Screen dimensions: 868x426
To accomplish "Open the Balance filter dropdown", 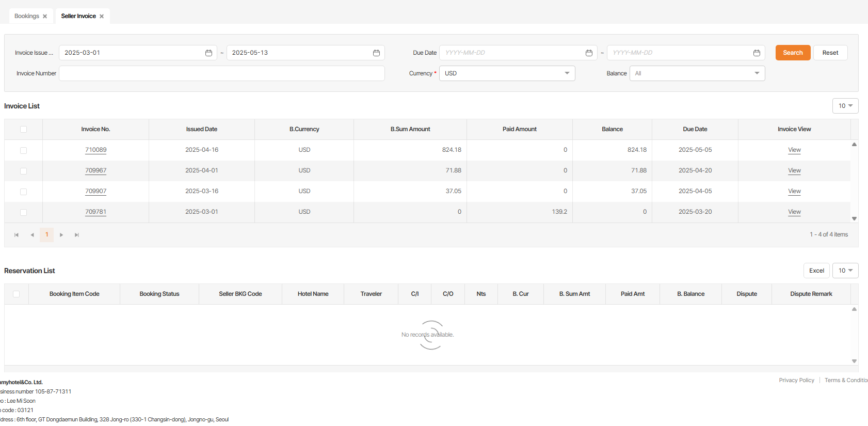I will [x=697, y=73].
